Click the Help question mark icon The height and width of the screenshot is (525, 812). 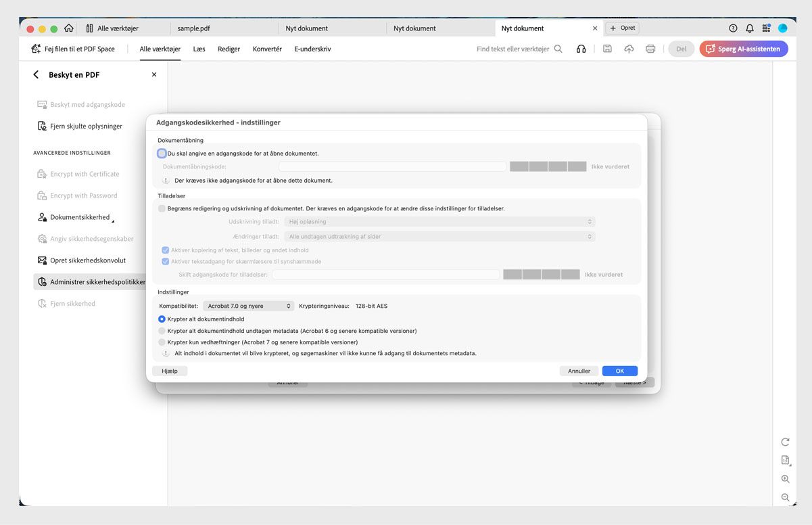tap(733, 28)
